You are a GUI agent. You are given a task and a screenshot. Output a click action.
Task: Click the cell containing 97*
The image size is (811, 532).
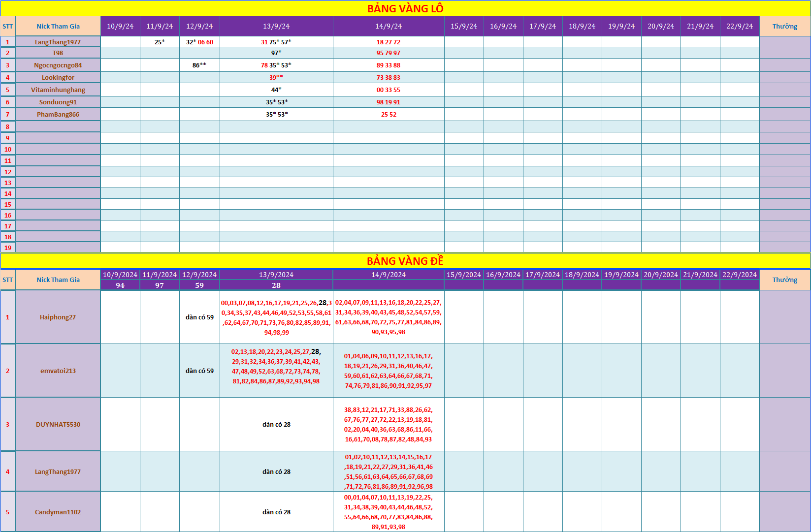coord(276,53)
